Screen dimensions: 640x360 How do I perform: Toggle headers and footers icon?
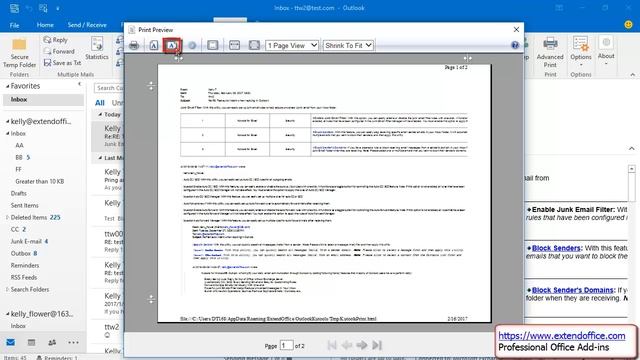tap(213, 45)
